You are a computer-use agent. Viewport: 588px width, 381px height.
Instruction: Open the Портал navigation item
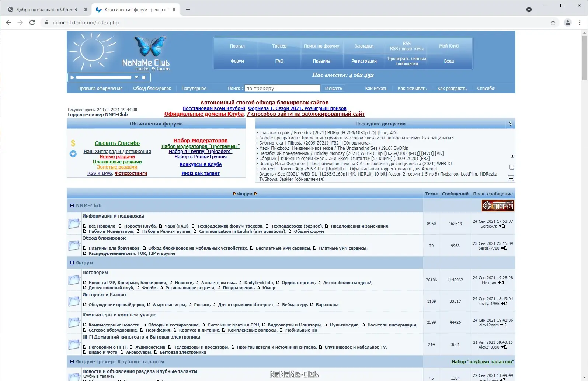click(237, 46)
